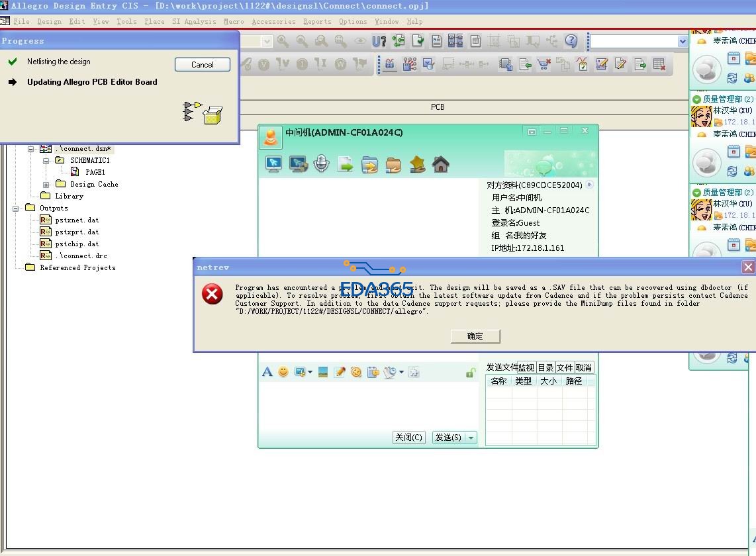Select PAGE1 schematic page

(95, 172)
